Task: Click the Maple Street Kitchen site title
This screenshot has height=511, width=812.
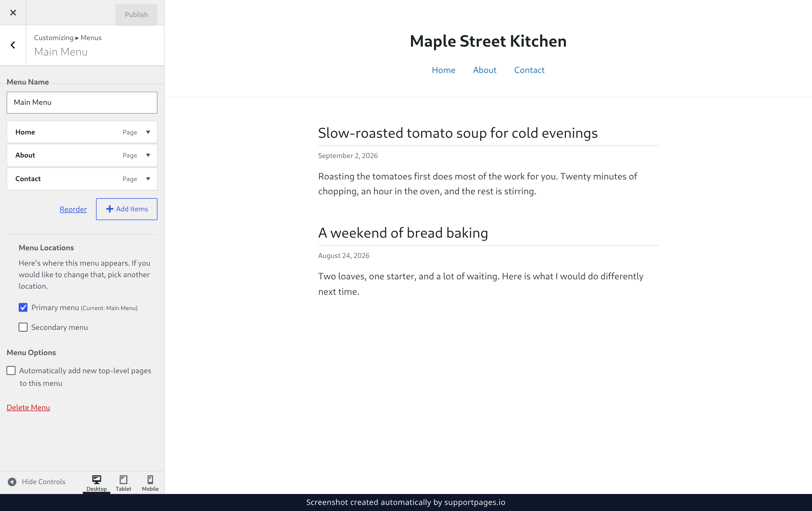Action: click(x=488, y=41)
